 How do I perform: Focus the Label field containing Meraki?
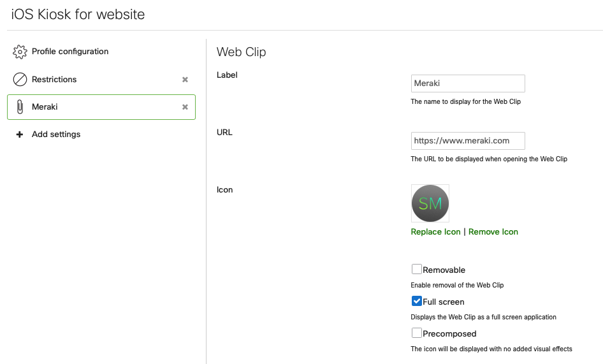pos(468,84)
